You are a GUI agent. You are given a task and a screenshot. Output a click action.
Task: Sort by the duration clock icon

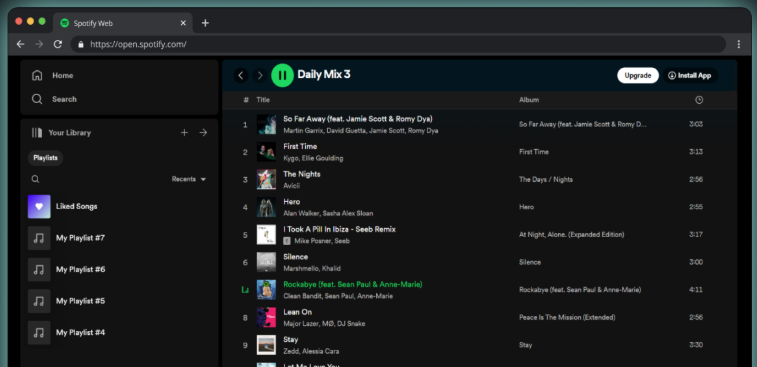pyautogui.click(x=699, y=100)
